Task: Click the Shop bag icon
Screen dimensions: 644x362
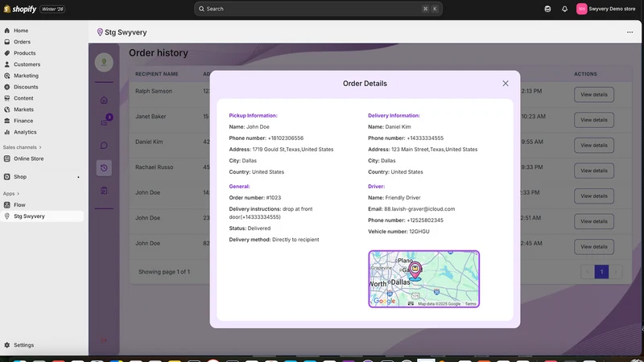Action: coord(7,177)
